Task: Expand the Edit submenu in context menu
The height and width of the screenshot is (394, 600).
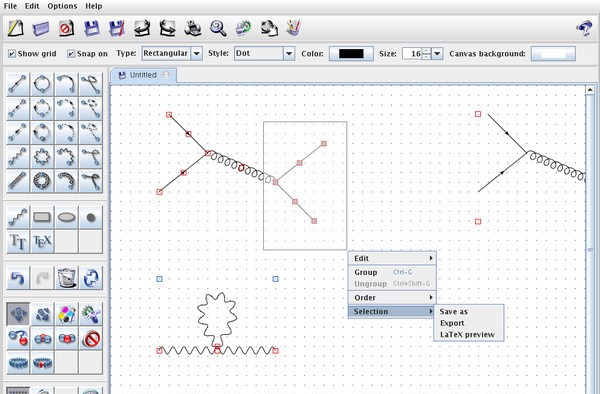Action: click(392, 259)
